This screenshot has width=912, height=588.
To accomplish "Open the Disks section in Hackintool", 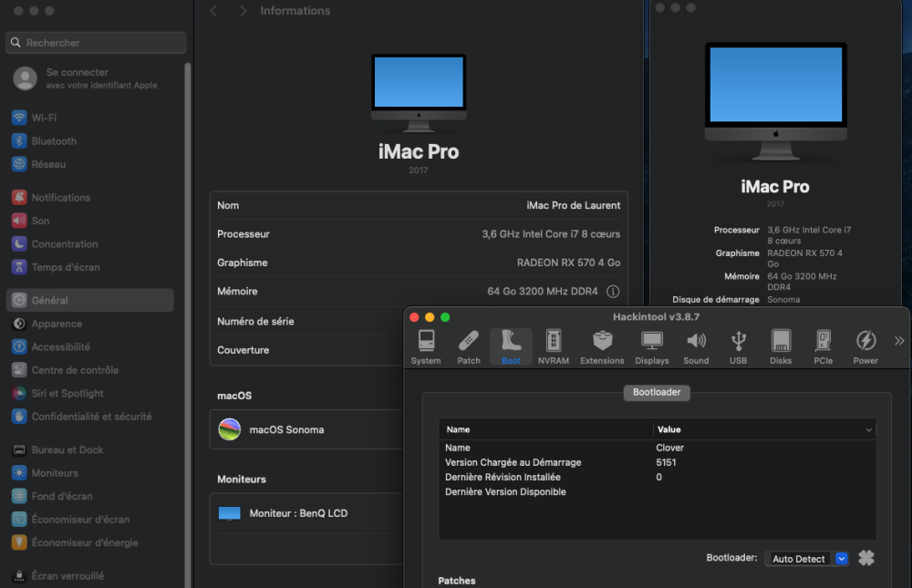I will click(x=781, y=347).
